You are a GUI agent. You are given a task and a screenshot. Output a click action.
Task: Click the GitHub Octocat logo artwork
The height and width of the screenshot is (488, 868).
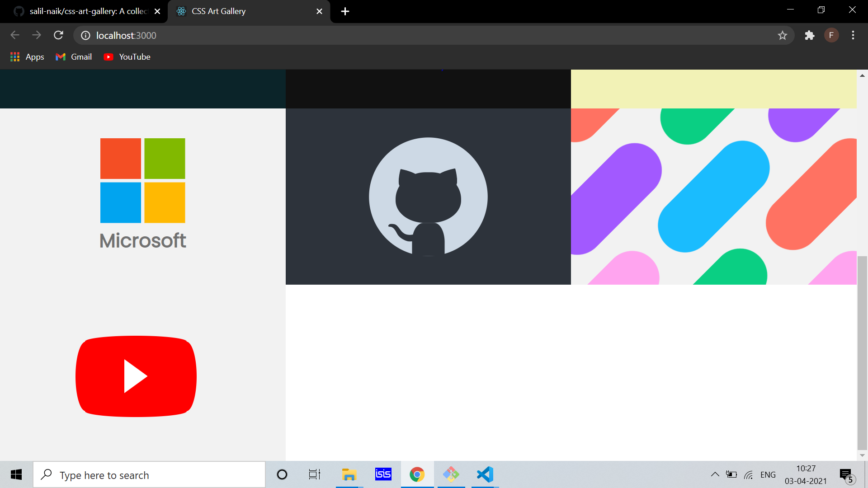coord(428,197)
